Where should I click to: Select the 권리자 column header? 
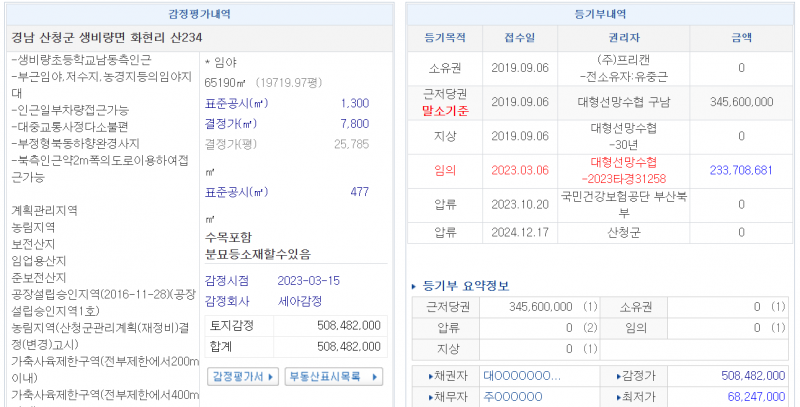(623, 39)
